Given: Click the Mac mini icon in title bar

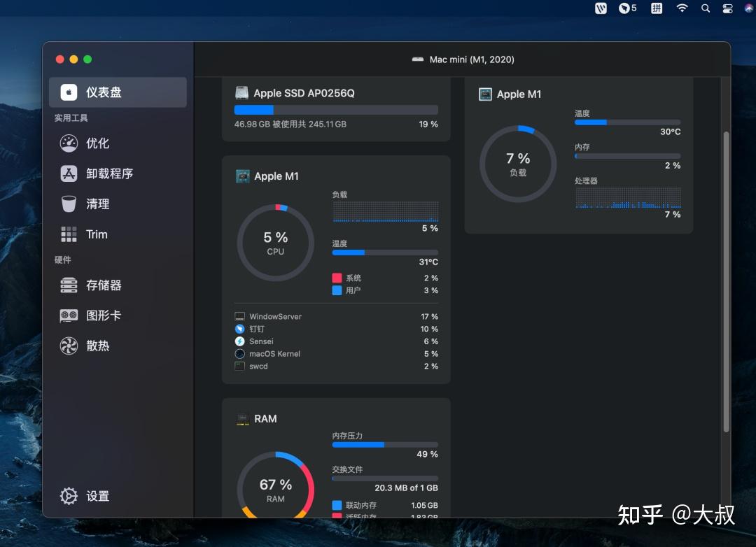Looking at the screenshot, I should [418, 59].
